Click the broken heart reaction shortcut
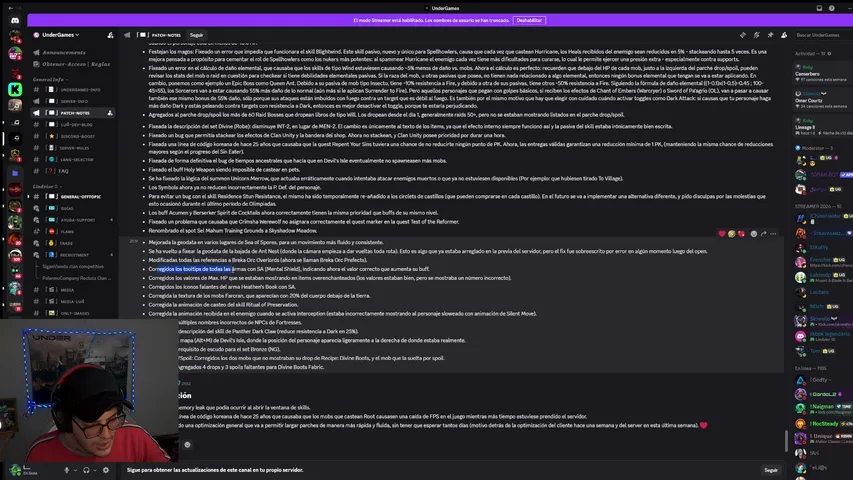 pos(741,234)
